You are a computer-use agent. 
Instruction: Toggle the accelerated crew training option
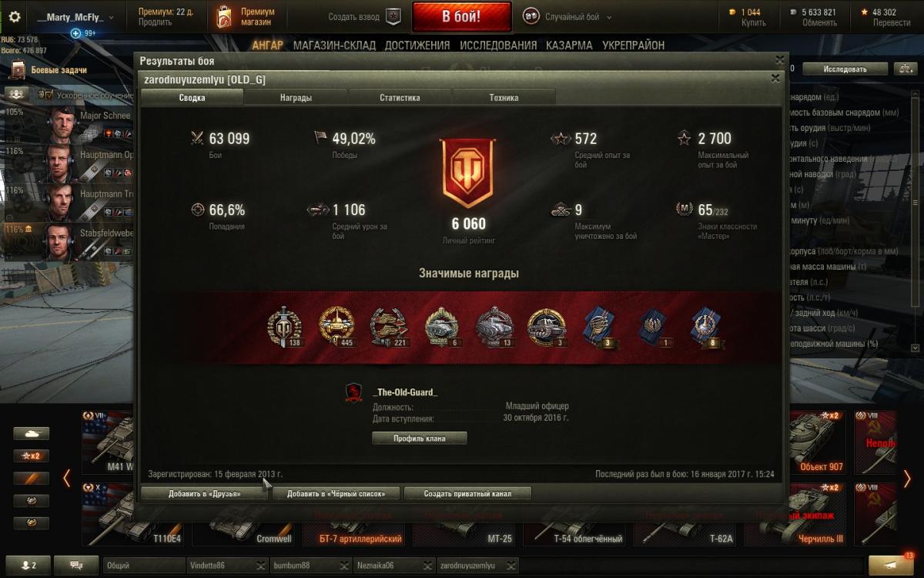click(45, 96)
